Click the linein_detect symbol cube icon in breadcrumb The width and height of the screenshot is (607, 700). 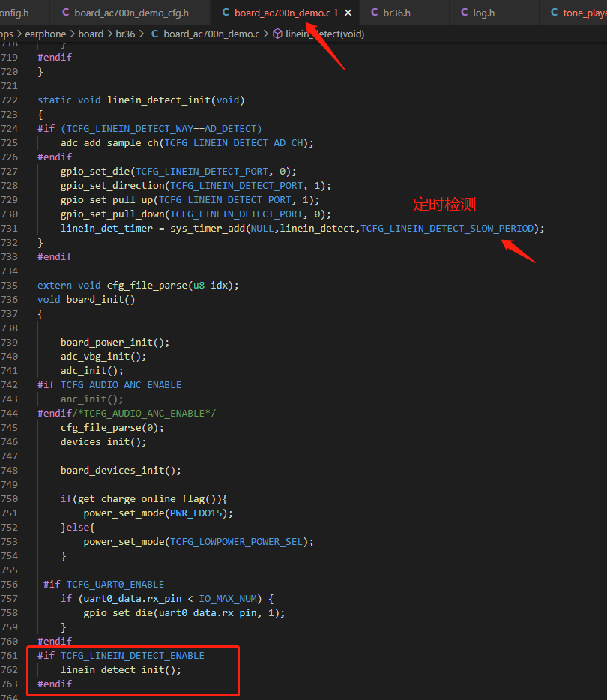277,34
